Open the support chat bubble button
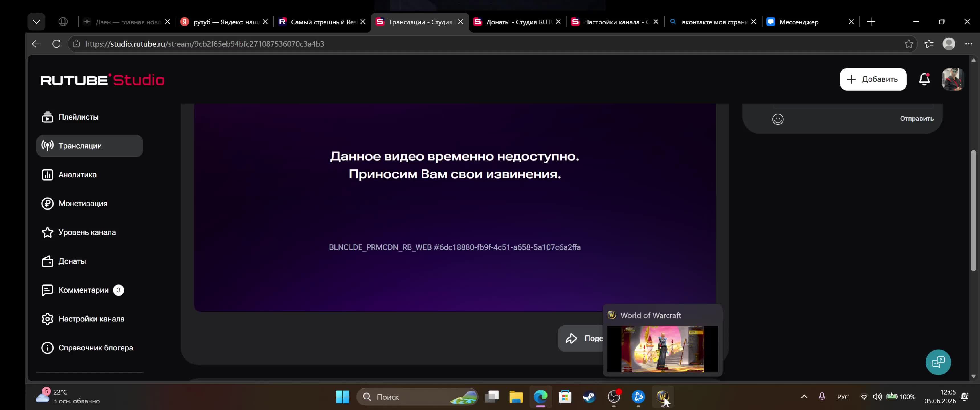This screenshot has height=410, width=980. click(938, 362)
